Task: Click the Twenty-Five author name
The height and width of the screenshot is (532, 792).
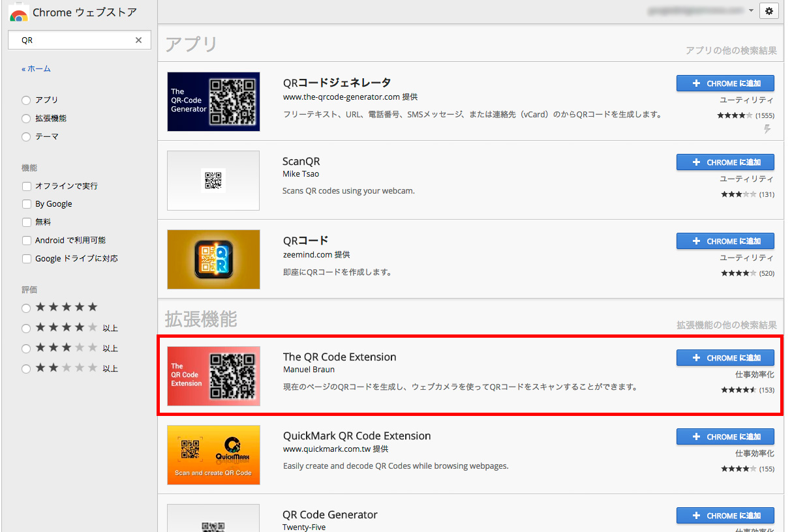Action: click(x=304, y=527)
